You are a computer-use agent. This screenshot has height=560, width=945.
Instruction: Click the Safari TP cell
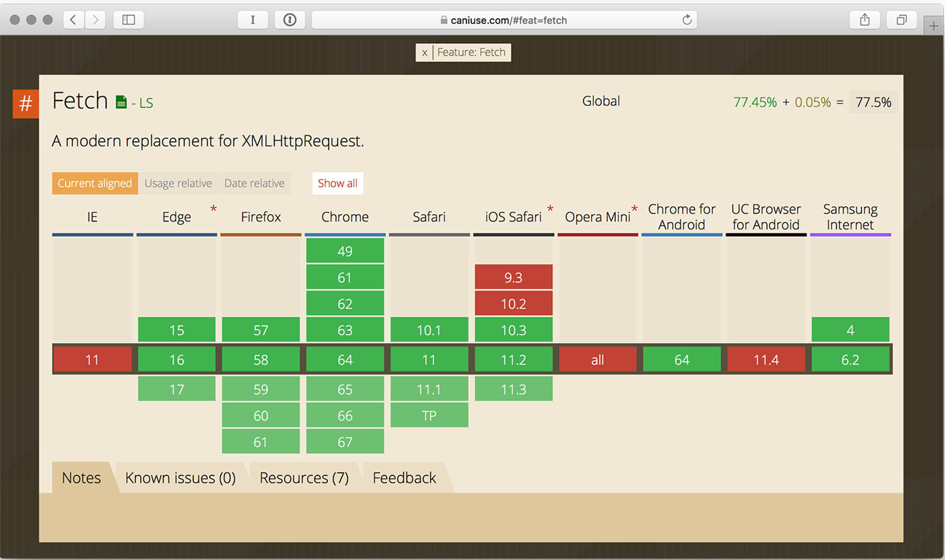coord(429,415)
